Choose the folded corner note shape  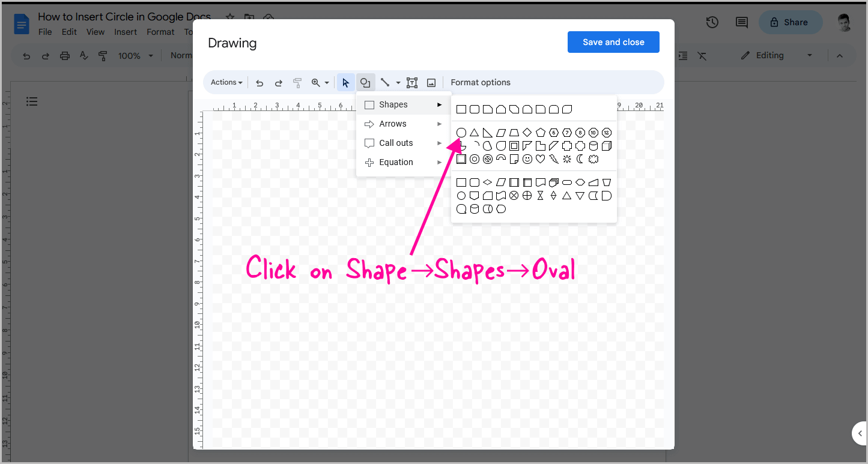pos(514,159)
